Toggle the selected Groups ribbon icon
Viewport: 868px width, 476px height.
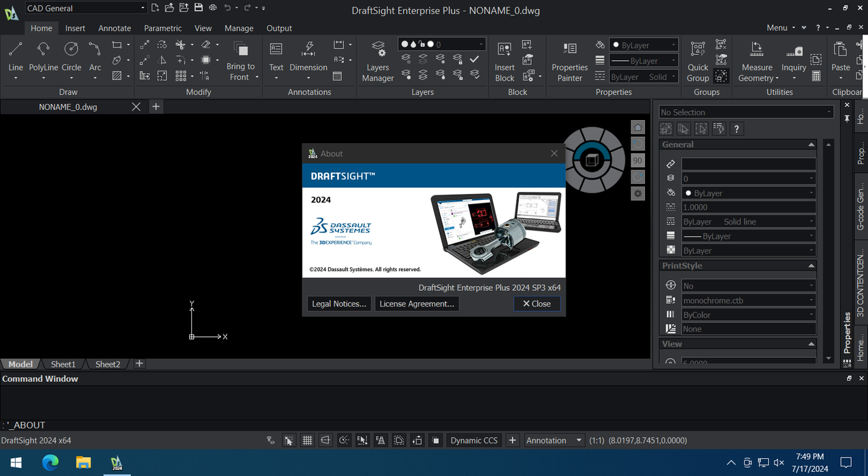[x=722, y=75]
